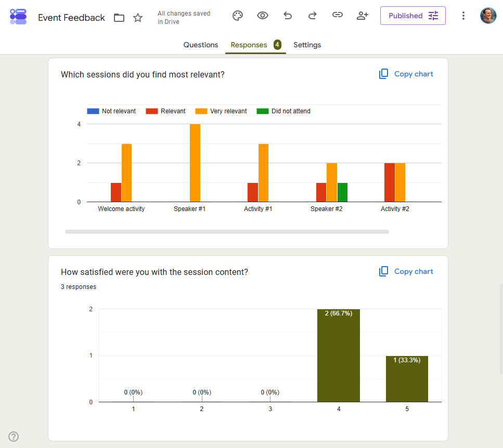Click the Very relevant legend swatch
This screenshot has height=448, width=503.
[x=201, y=111]
